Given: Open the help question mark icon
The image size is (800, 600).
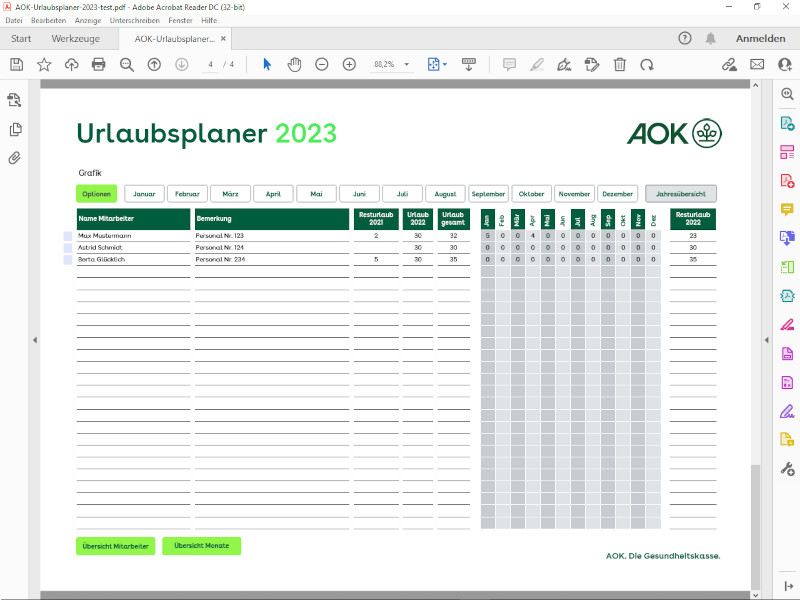Looking at the screenshot, I should [x=685, y=38].
